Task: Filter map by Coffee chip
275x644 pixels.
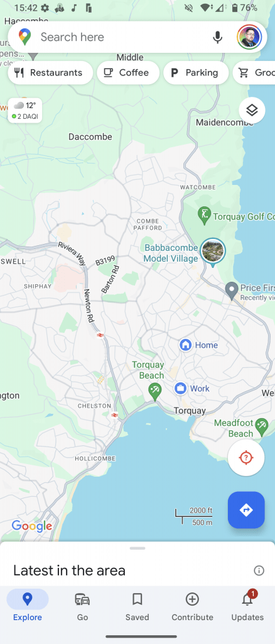Action: [128, 73]
